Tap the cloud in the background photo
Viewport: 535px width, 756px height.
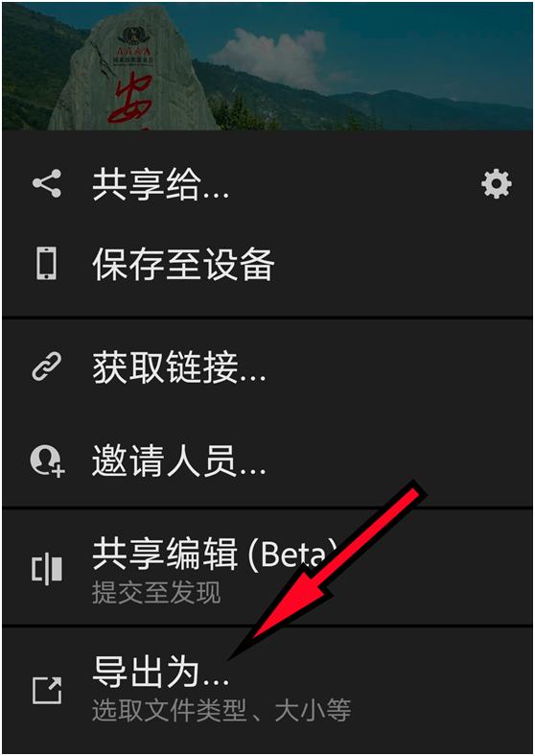[272, 56]
